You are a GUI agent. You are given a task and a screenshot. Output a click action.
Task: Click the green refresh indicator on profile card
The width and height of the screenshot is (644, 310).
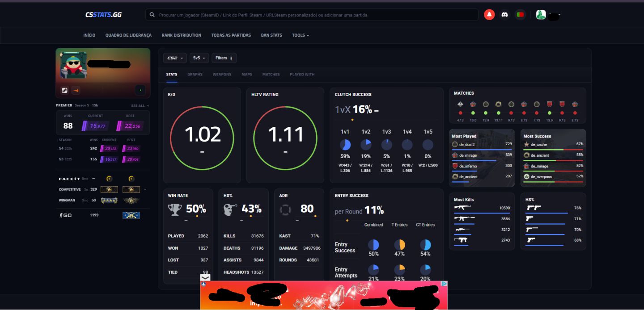pyautogui.click(x=140, y=90)
